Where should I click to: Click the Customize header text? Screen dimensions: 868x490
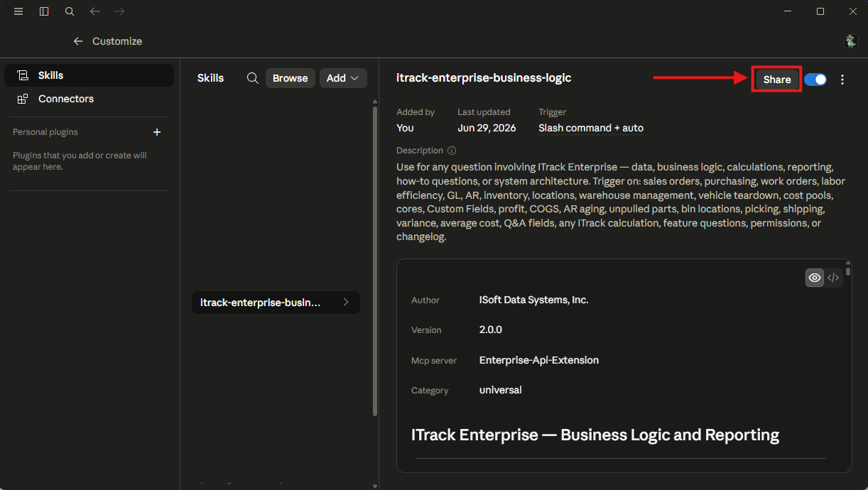click(x=117, y=41)
